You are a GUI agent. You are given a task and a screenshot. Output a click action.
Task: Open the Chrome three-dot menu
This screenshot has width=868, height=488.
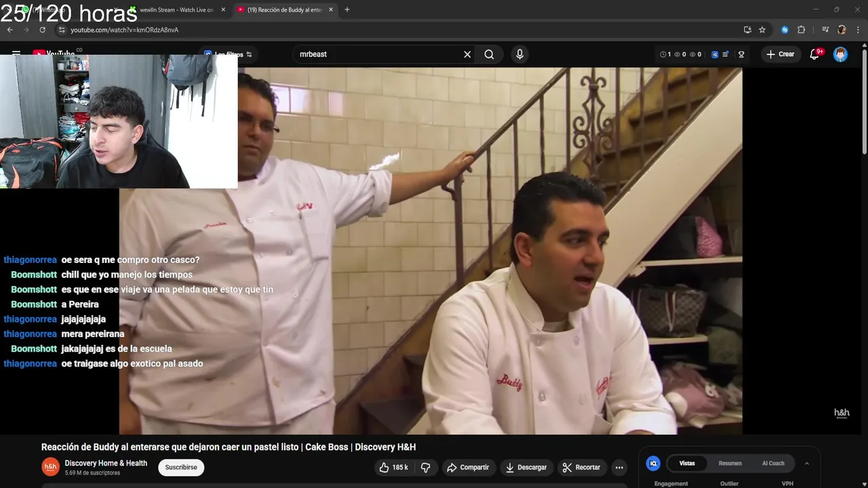point(859,30)
